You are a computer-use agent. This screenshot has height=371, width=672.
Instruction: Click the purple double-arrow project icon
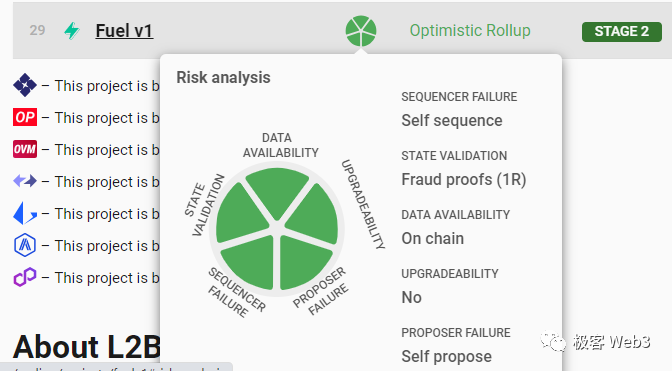pyautogui.click(x=25, y=181)
